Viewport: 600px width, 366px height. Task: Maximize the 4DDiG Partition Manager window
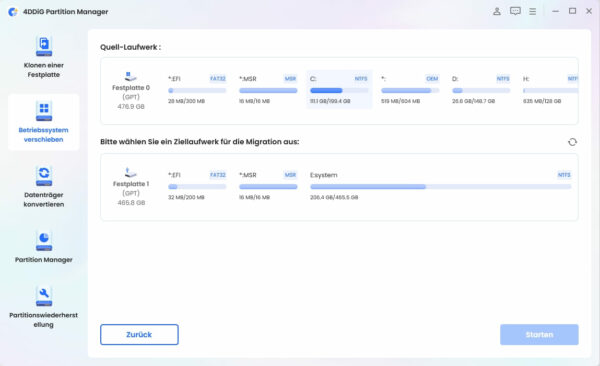pos(572,11)
